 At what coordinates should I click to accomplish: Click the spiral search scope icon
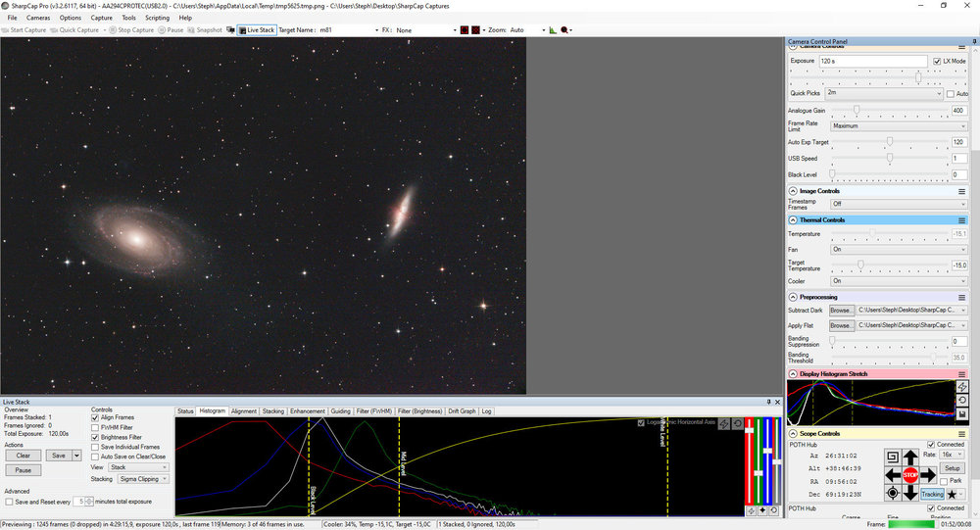click(893, 457)
